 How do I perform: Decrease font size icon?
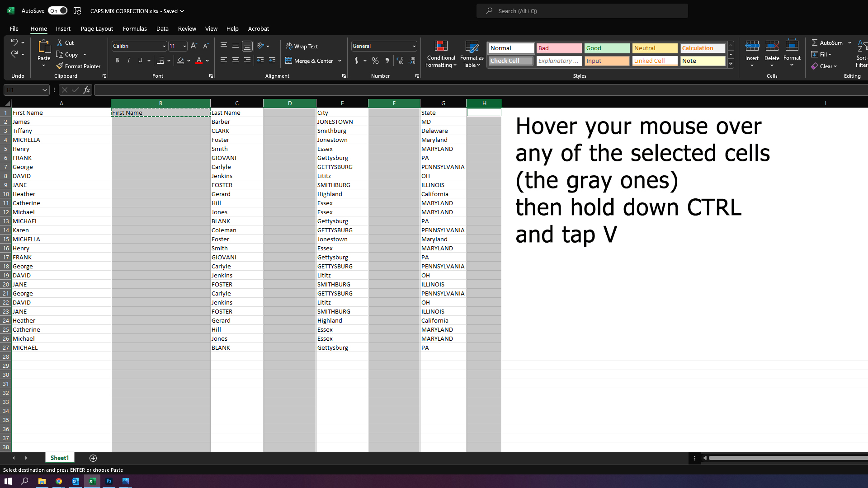coord(206,46)
